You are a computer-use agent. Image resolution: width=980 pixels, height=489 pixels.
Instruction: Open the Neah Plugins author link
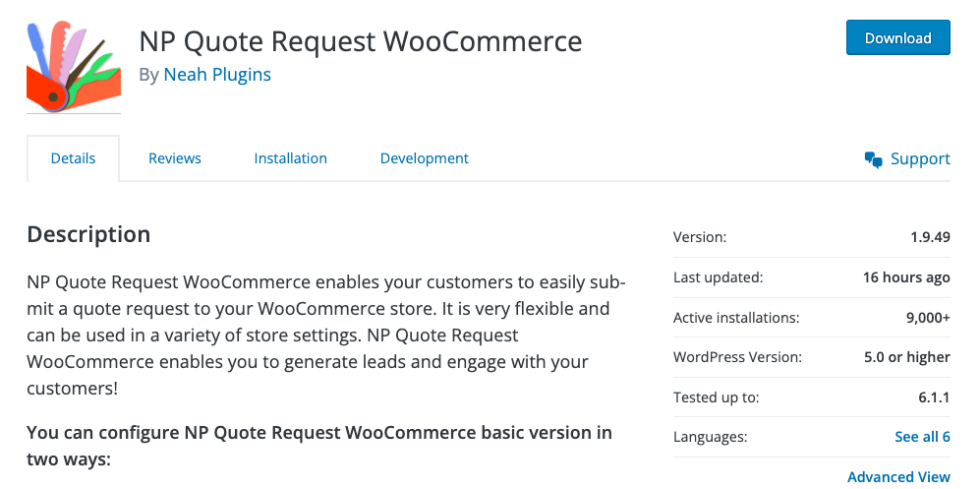(x=217, y=75)
